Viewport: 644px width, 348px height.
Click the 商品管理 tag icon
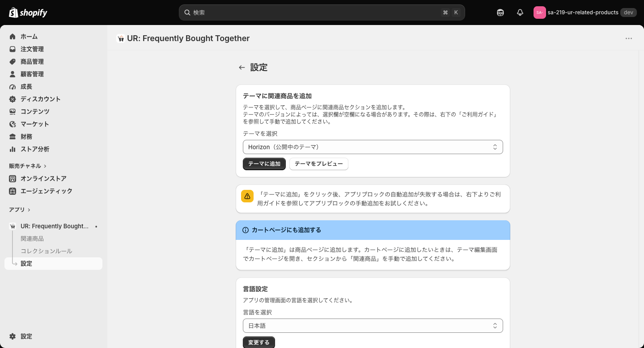pyautogui.click(x=13, y=62)
